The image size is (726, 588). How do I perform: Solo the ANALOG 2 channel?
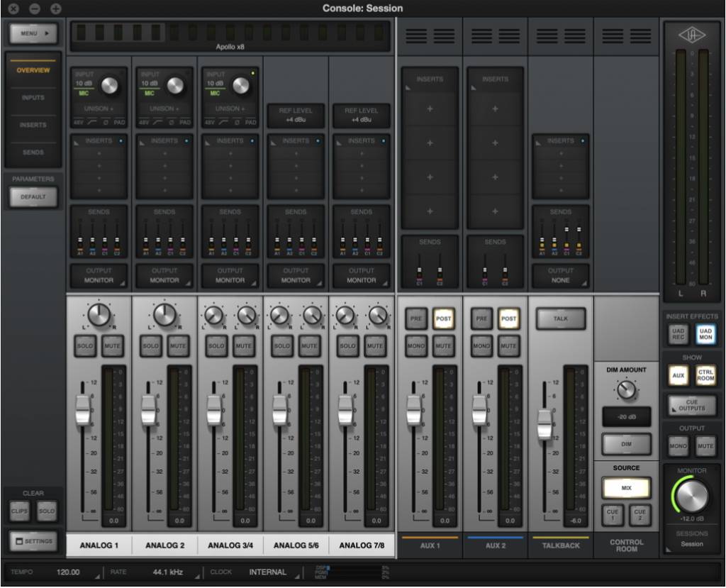pos(150,345)
